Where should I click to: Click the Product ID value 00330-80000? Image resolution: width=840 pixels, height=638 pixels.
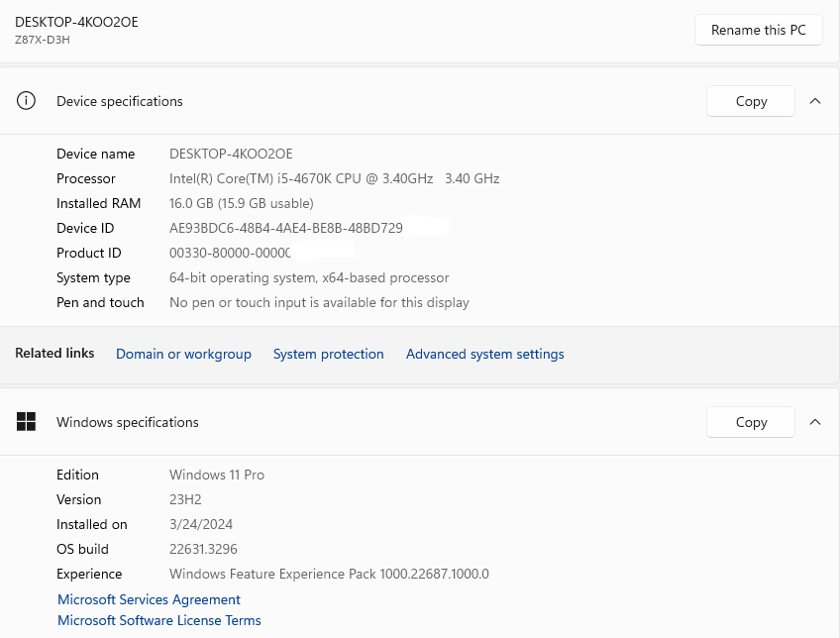point(230,253)
